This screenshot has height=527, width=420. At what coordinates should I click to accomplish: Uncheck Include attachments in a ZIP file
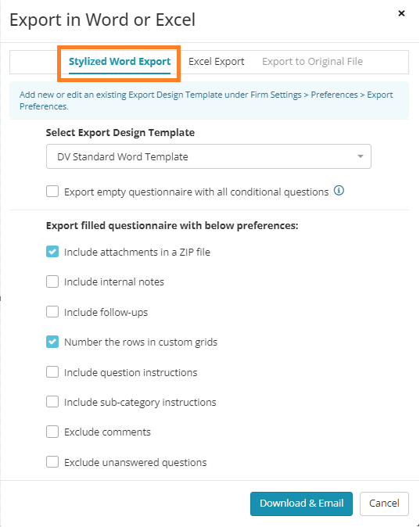pos(52,252)
